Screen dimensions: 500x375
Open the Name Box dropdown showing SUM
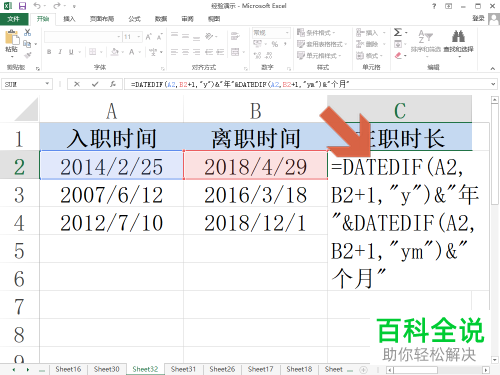47,84
